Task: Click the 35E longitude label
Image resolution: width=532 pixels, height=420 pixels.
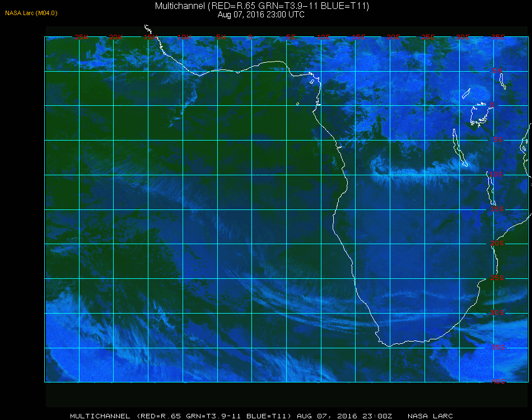Action: pos(498,37)
